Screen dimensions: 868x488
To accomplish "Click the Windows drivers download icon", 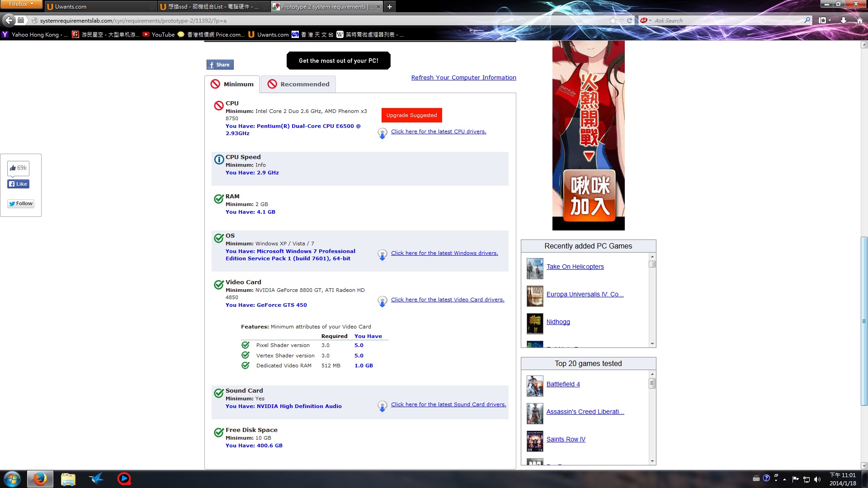I will 382,255.
